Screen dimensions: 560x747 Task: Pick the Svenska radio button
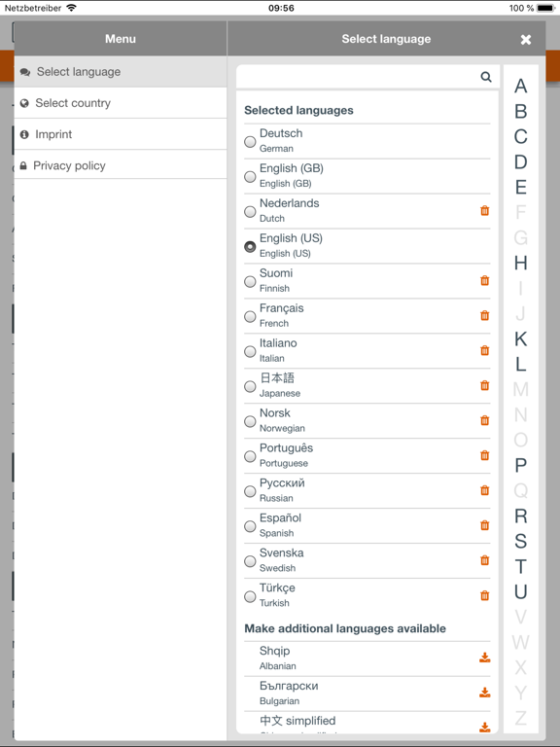(x=250, y=561)
